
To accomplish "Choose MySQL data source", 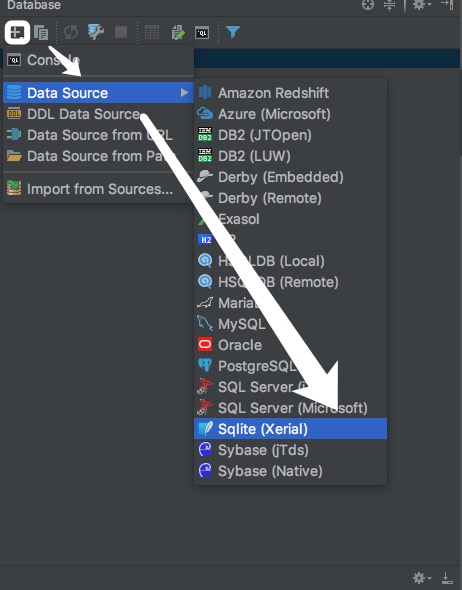I will 290,324.
